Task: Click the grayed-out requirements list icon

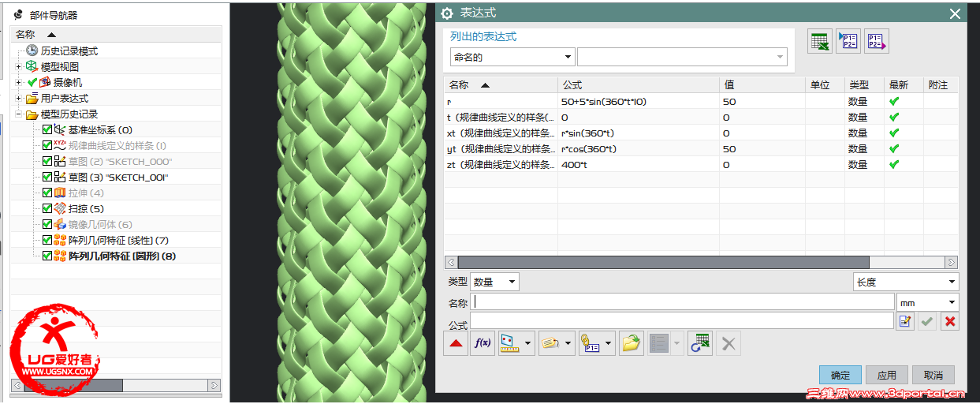Action: [658, 343]
